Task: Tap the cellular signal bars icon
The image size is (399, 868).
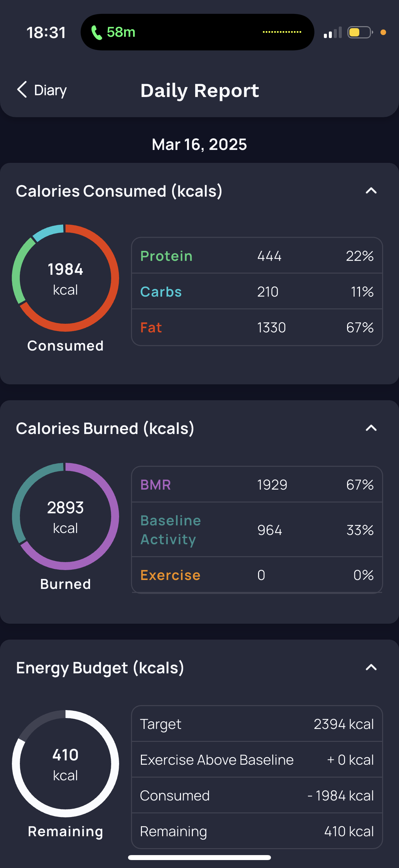Action: (333, 32)
